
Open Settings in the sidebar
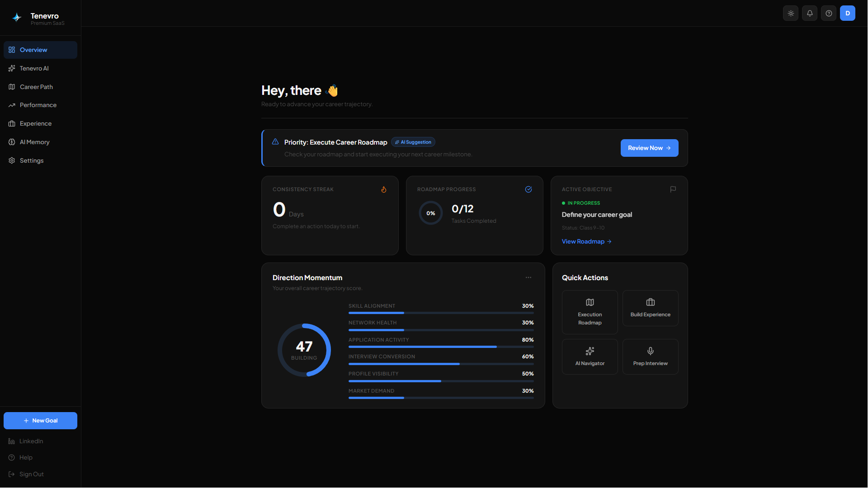pyautogui.click(x=40, y=160)
